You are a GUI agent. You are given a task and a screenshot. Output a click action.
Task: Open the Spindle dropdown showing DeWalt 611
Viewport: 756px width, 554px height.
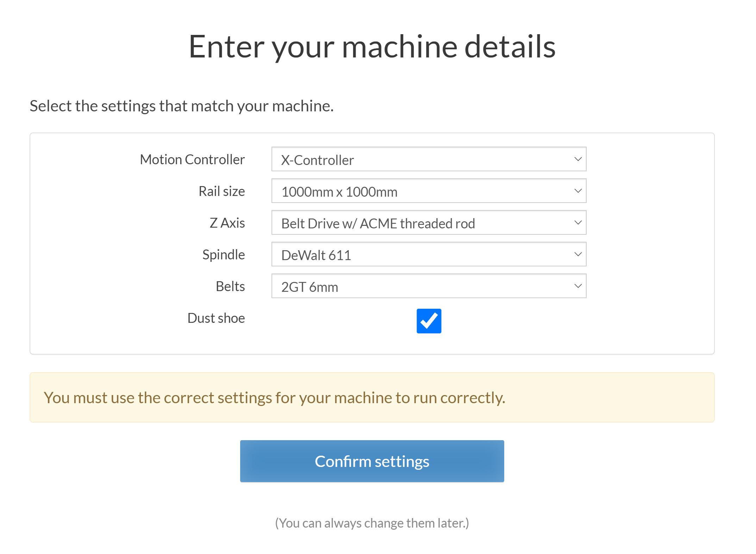pyautogui.click(x=429, y=254)
